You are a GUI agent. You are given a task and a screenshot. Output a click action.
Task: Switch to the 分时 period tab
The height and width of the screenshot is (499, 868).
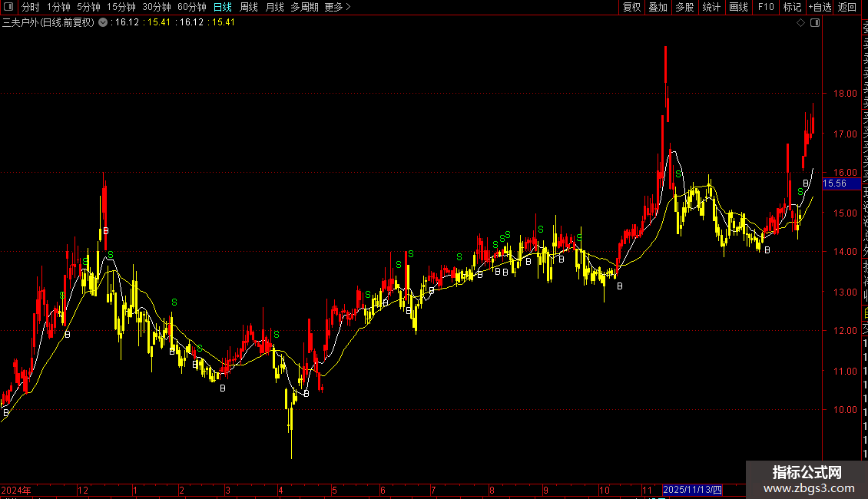point(31,7)
